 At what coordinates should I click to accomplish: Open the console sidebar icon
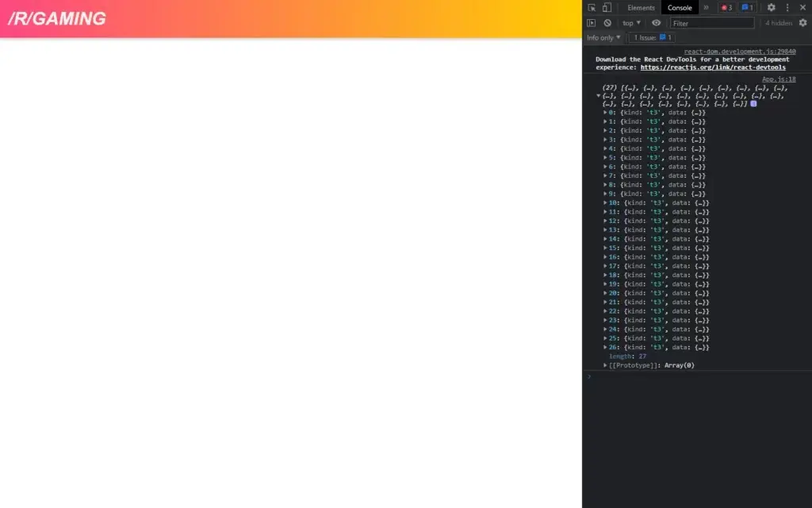pyautogui.click(x=591, y=22)
